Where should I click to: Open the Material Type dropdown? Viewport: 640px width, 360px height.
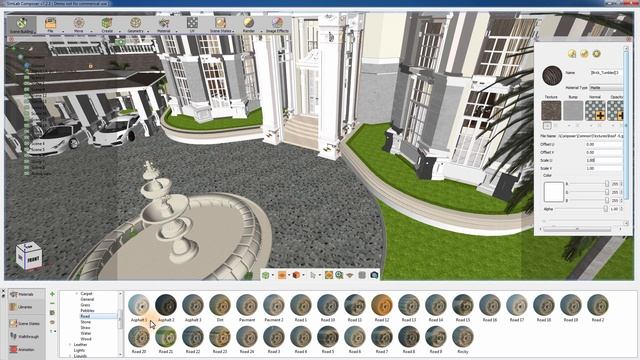pyautogui.click(x=606, y=88)
